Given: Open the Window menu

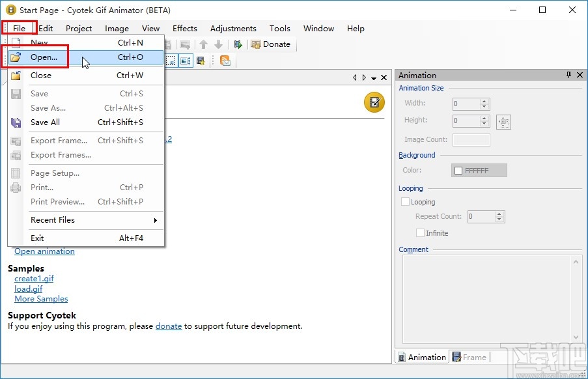Looking at the screenshot, I should 319,29.
